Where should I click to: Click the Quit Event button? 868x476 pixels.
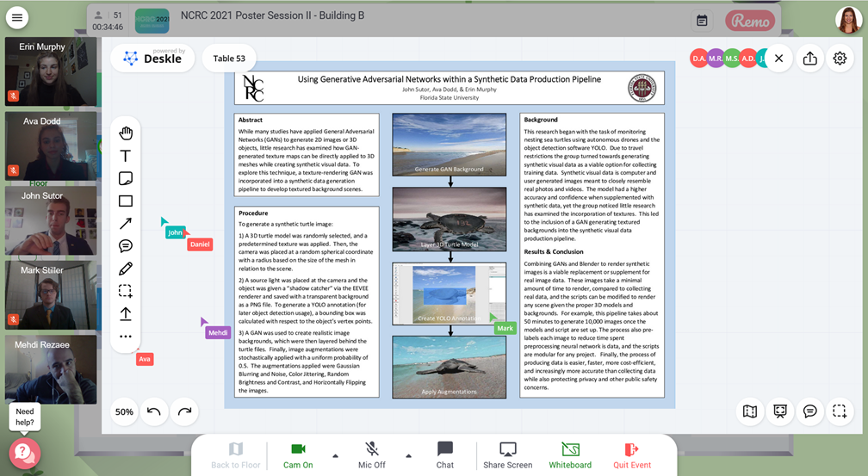(x=632, y=454)
